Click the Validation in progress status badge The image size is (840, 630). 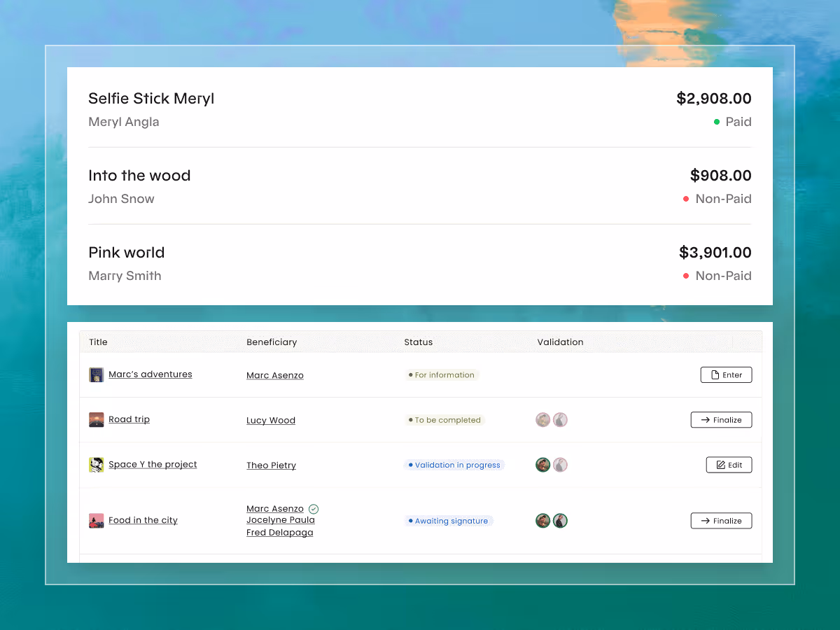[x=454, y=465]
